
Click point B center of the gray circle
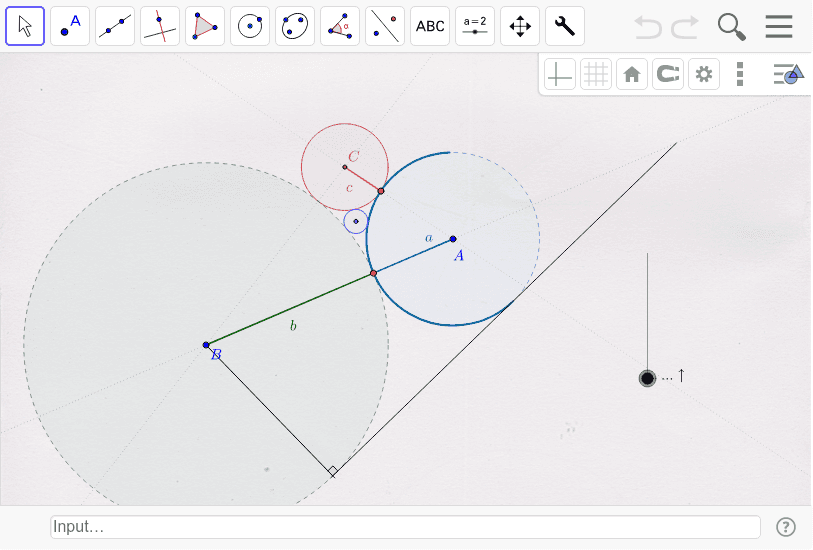pos(206,345)
